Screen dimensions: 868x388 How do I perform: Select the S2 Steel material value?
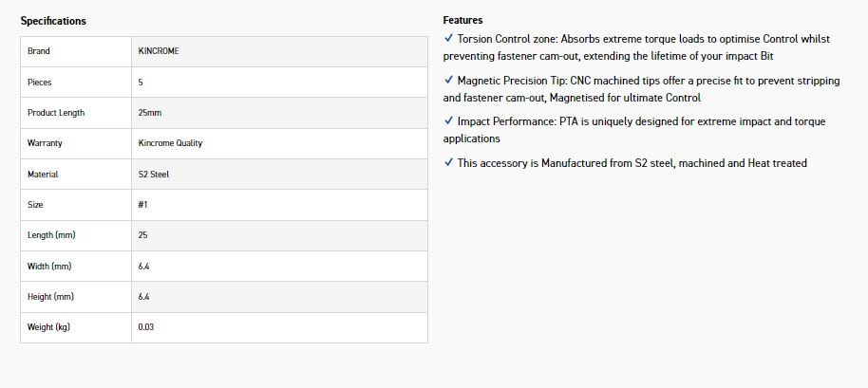pos(154,175)
